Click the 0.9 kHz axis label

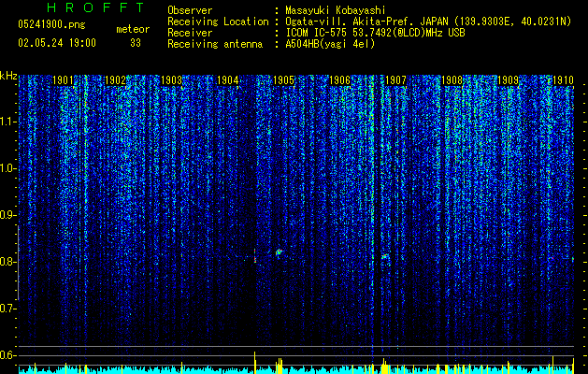(x=8, y=215)
